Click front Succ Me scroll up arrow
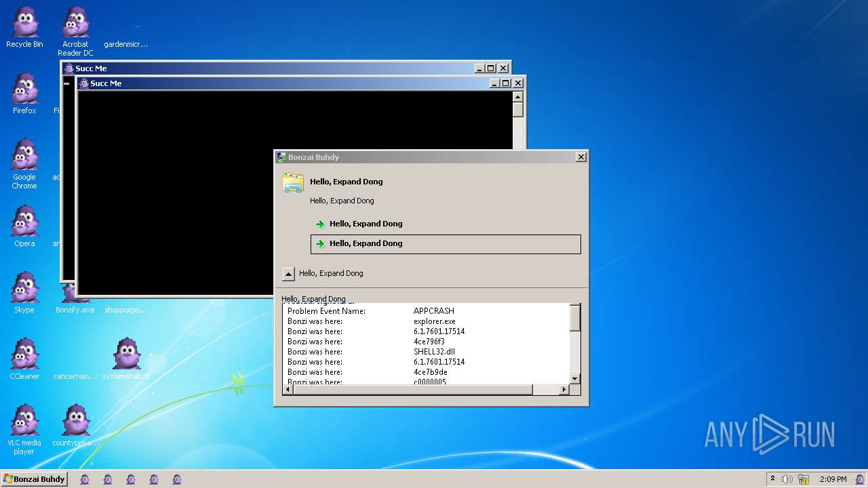The height and width of the screenshot is (488, 868). [518, 97]
